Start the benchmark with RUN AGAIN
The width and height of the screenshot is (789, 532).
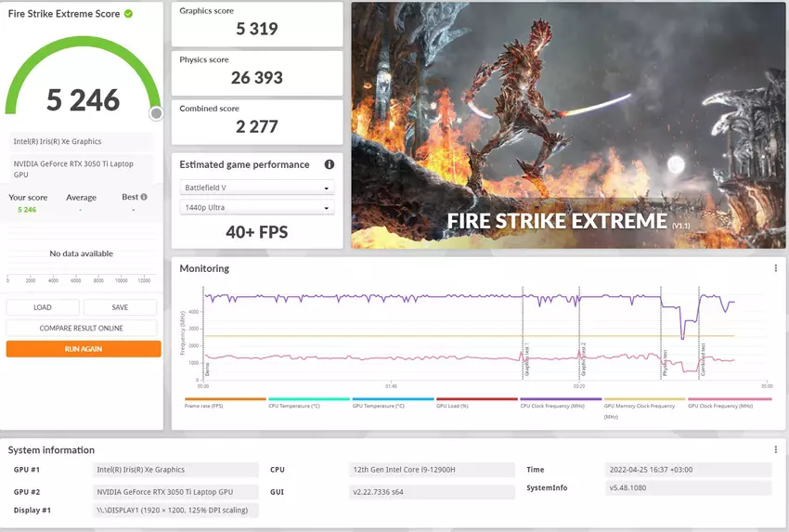82,349
